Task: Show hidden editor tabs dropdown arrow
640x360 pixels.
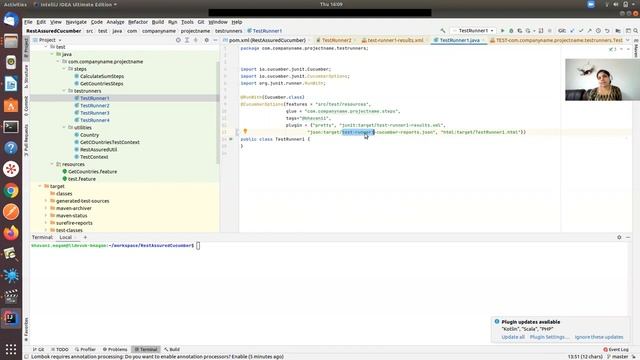Action: tap(628, 40)
